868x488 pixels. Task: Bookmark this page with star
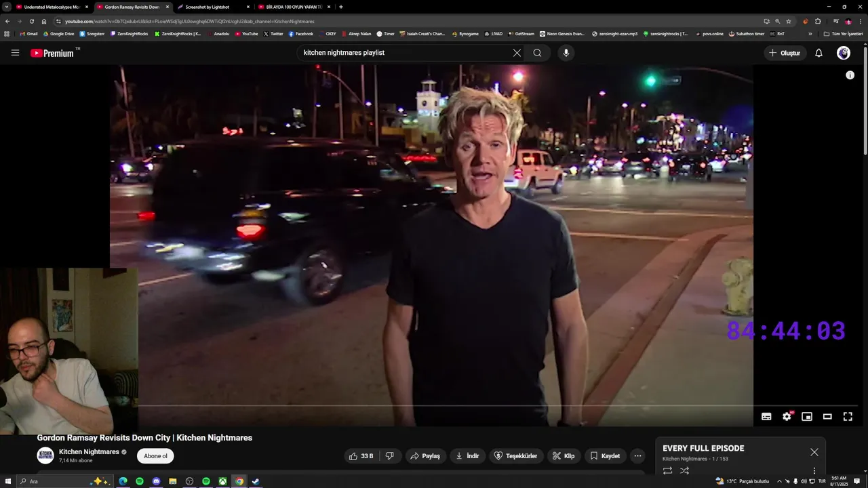(789, 21)
